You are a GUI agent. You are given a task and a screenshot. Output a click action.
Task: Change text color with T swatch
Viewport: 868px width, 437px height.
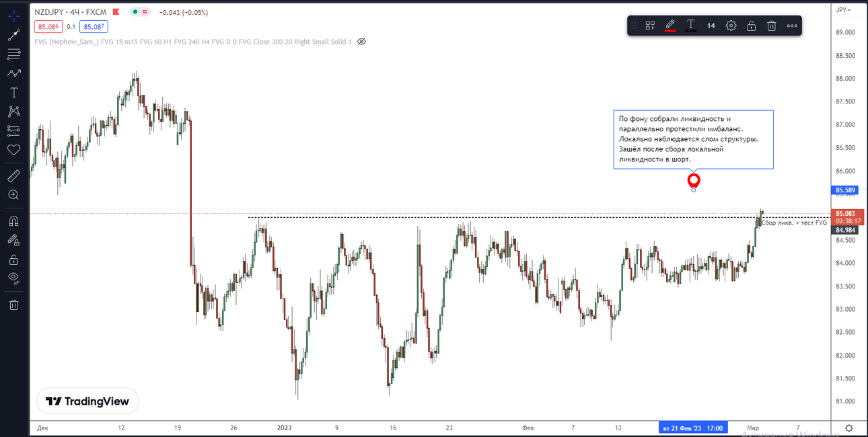point(690,26)
